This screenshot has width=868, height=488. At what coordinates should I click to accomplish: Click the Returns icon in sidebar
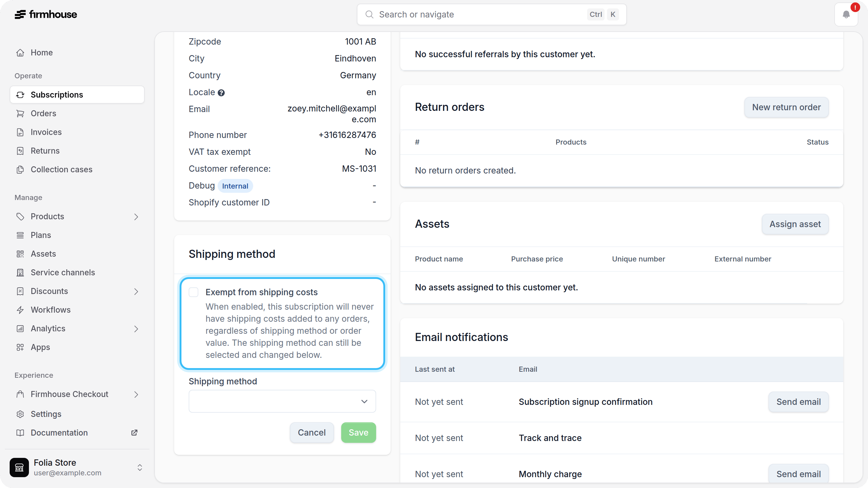point(20,151)
